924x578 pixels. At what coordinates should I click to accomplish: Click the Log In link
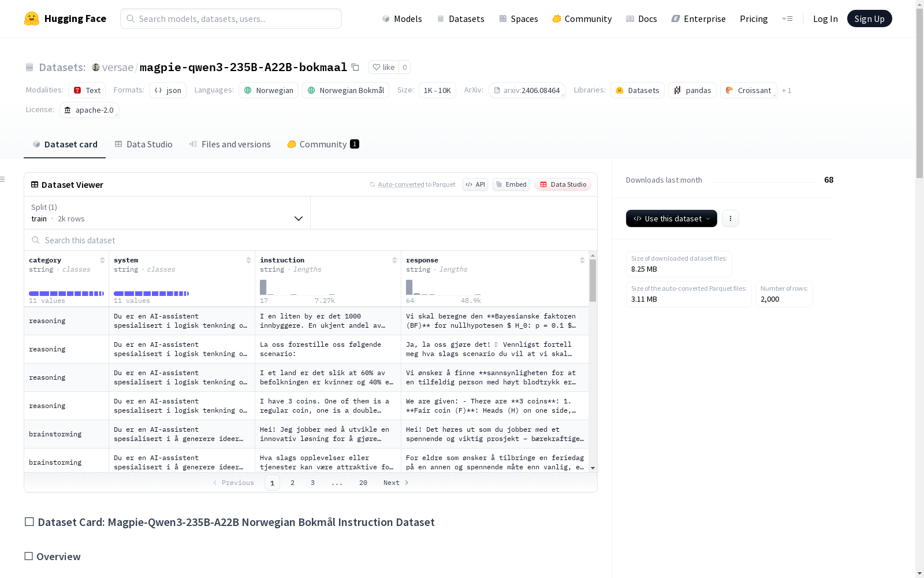click(825, 18)
